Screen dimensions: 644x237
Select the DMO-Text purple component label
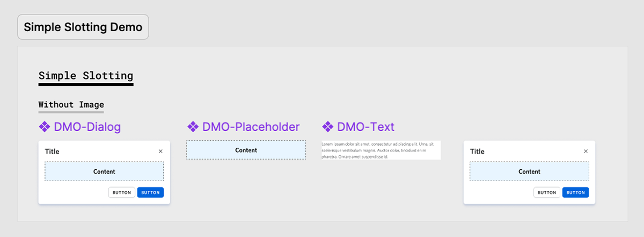pos(365,127)
